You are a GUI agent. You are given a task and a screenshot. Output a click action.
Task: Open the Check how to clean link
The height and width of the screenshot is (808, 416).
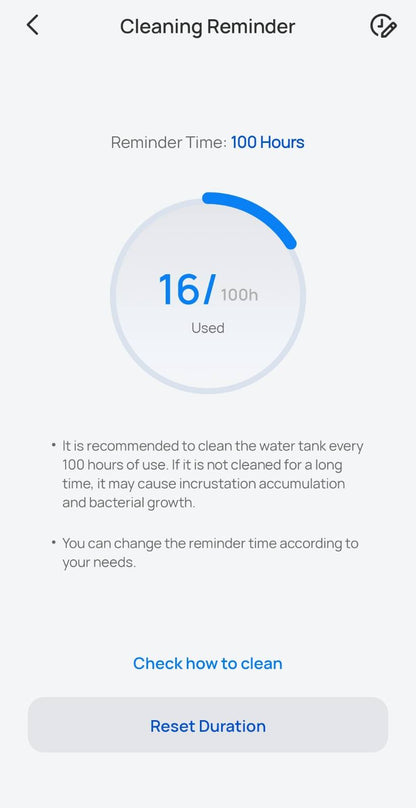pos(208,663)
